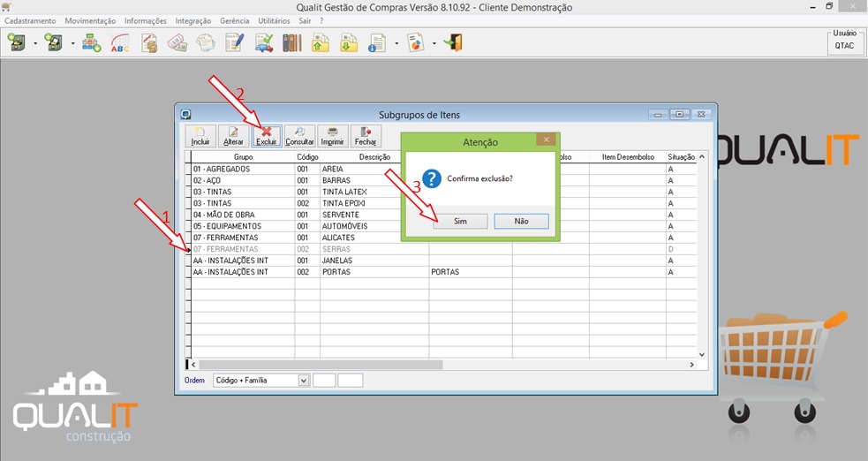The width and height of the screenshot is (868, 461).
Task: Open the ABC curve chart icon
Action: click(x=120, y=42)
